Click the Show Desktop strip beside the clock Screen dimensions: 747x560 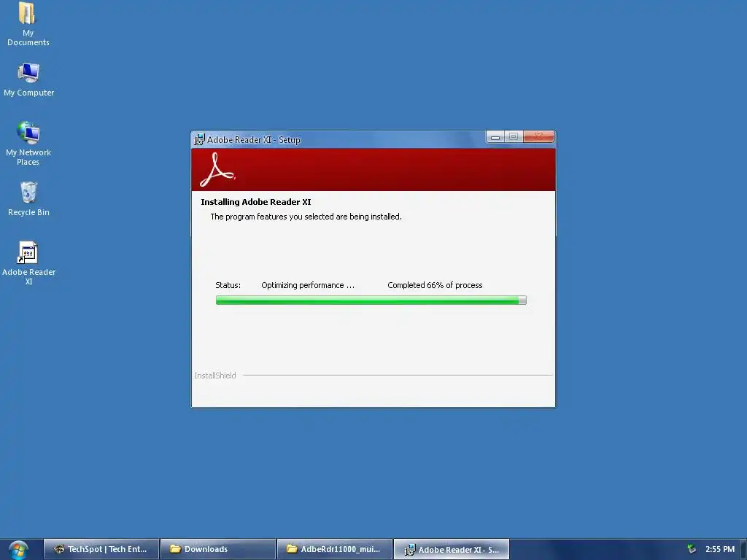pos(743,550)
